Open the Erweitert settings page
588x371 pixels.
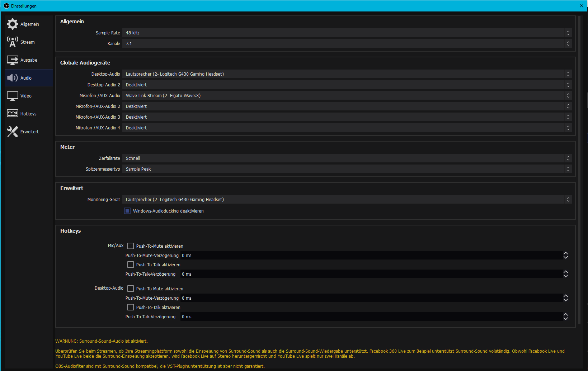[x=29, y=132]
